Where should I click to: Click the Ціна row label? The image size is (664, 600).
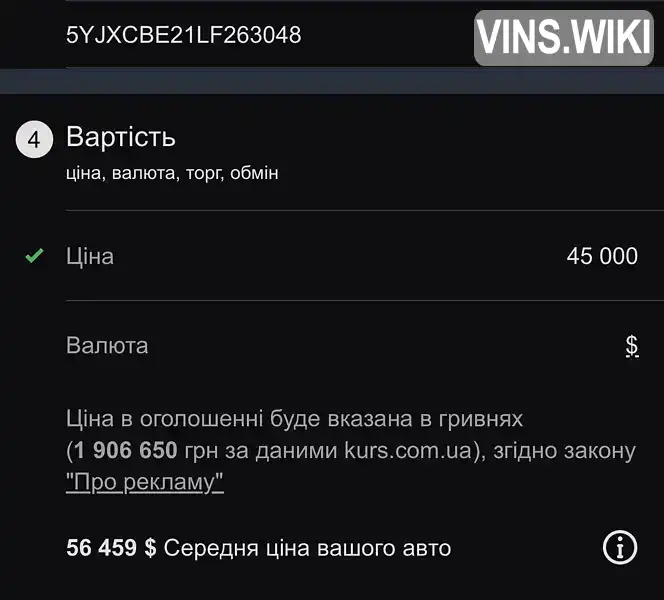pyautogui.click(x=90, y=256)
